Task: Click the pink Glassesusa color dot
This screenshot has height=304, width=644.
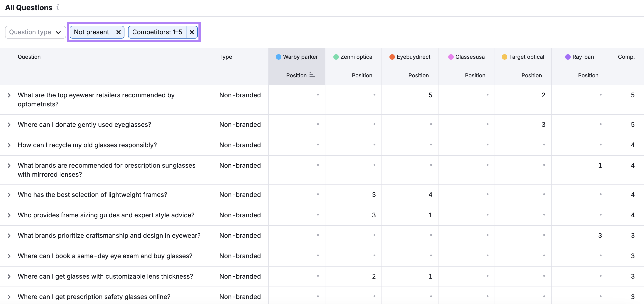Action: (451, 57)
